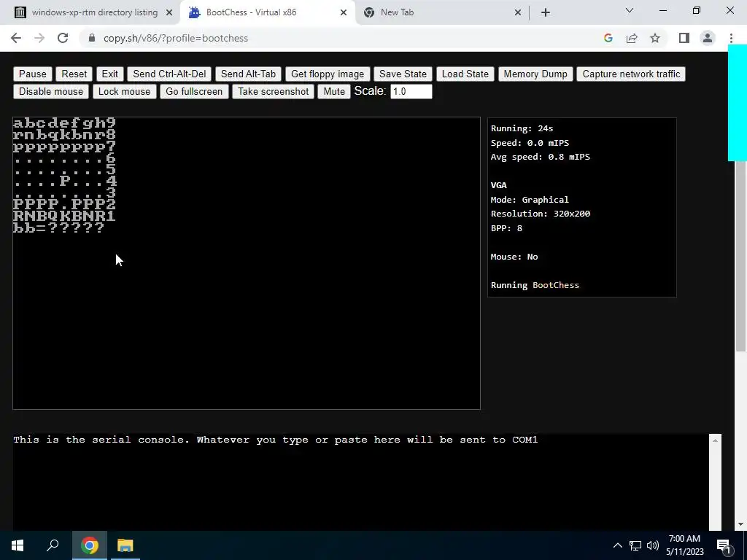
Task: Click the share page icon
Action: tap(632, 38)
